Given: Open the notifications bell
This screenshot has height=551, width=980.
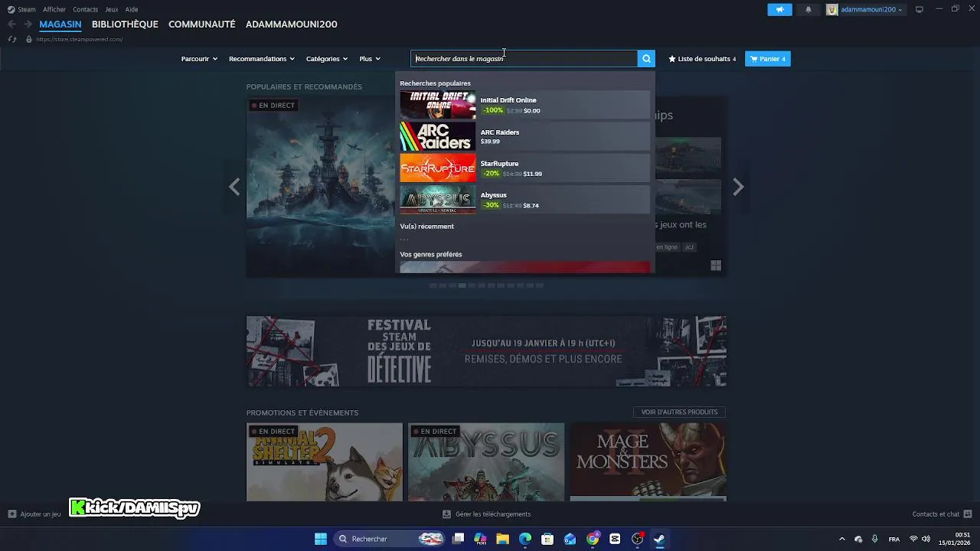Looking at the screenshot, I should [808, 10].
